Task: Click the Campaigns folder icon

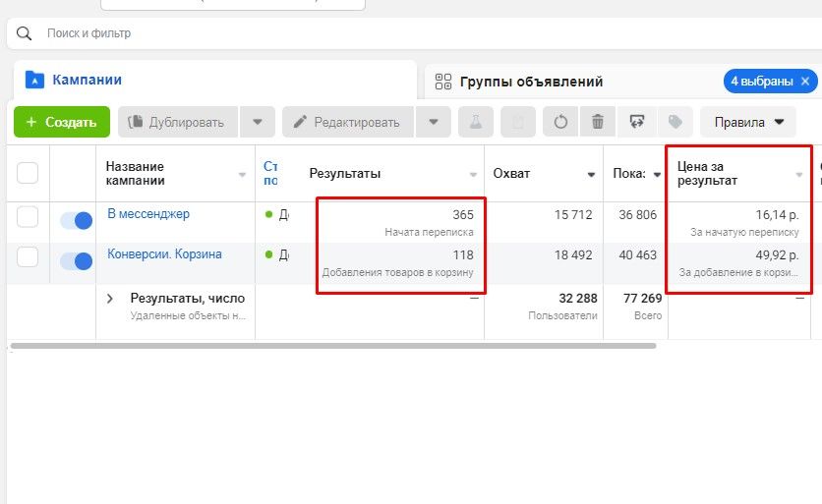Action: coord(34,80)
